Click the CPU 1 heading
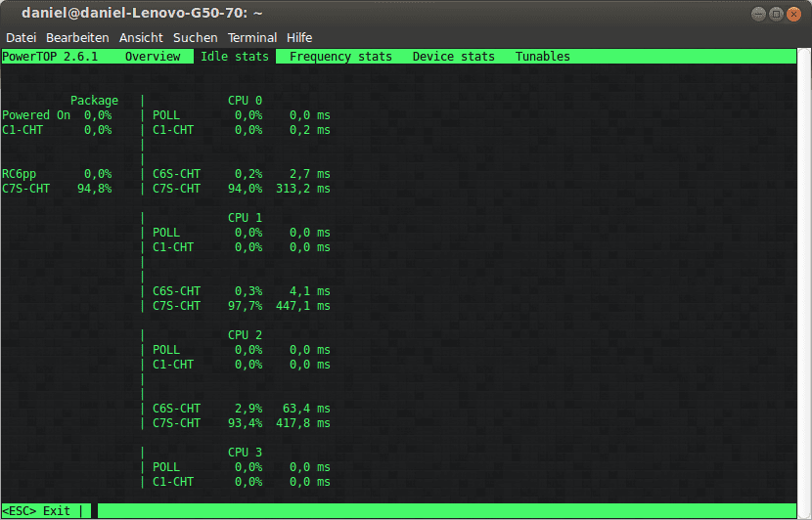This screenshot has width=812, height=520. coord(245,218)
